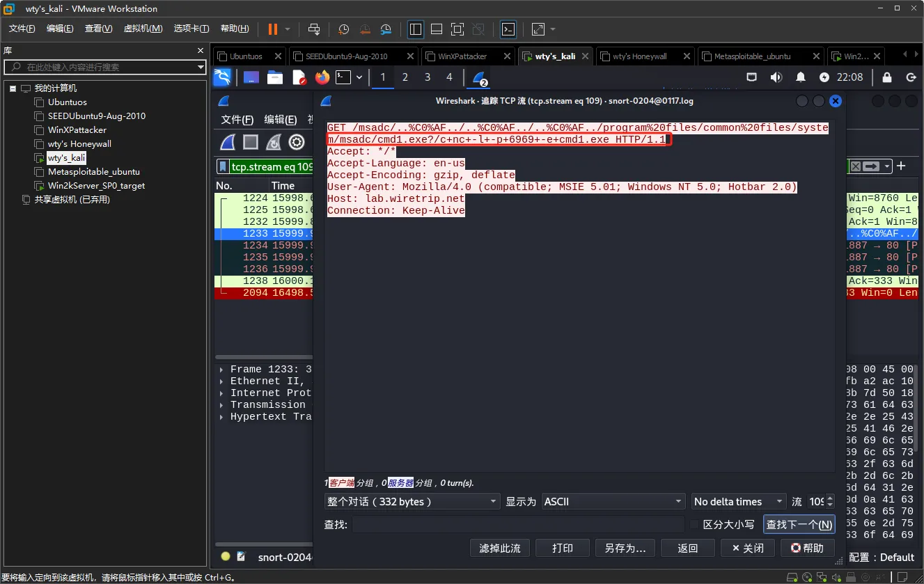Take a VM snapshot via the clock-plus icon
The width and height of the screenshot is (924, 584).
tap(343, 29)
